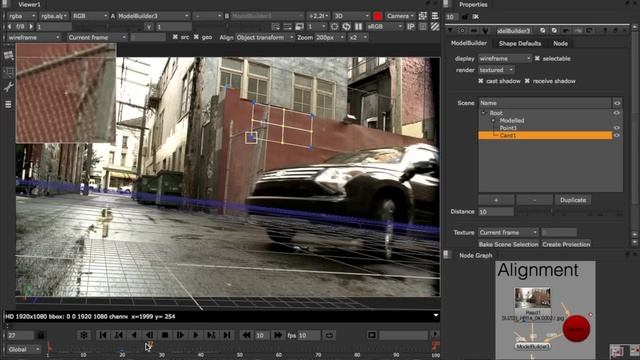
Task: Open the A input ModelBuilder3 dropdown
Action: point(153,16)
